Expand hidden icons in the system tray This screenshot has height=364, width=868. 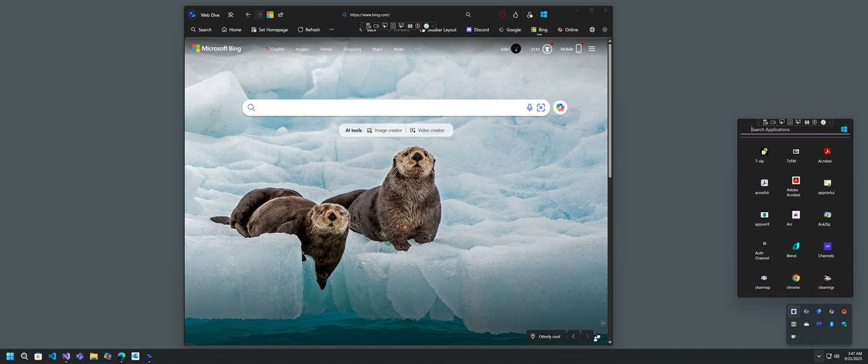[818, 357]
